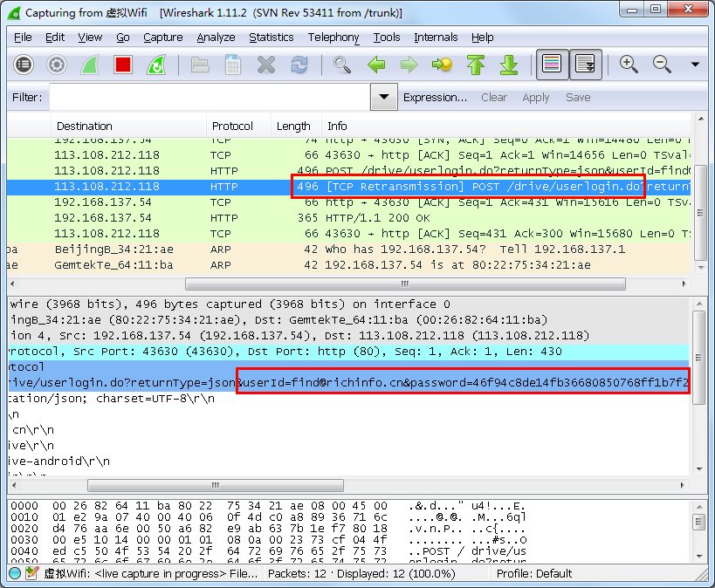This screenshot has height=588, width=715.
Task: Open the Help menu
Action: pyautogui.click(x=483, y=38)
